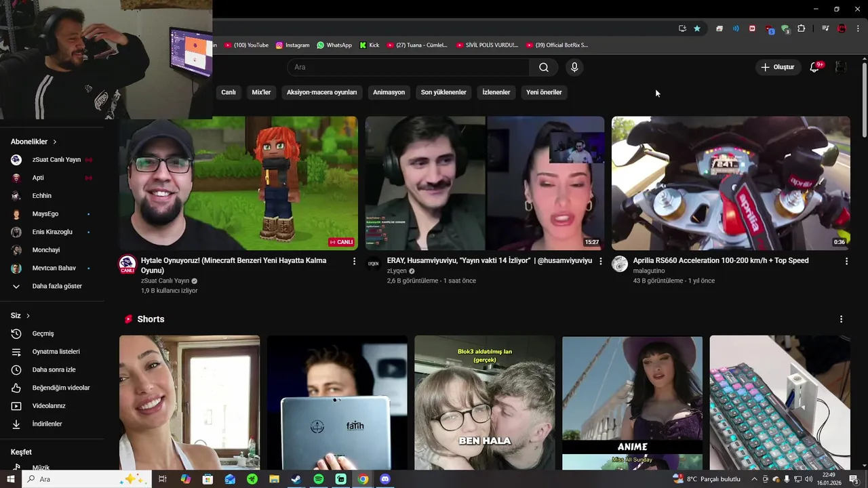Image resolution: width=868 pixels, height=488 pixels.
Task: Open the YouTube notifications bell
Action: click(814, 67)
